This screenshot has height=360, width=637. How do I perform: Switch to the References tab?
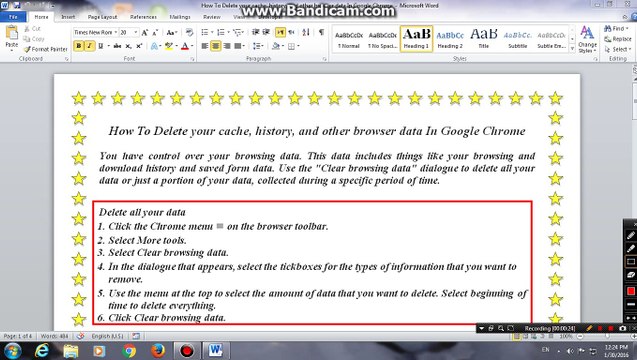143,17
